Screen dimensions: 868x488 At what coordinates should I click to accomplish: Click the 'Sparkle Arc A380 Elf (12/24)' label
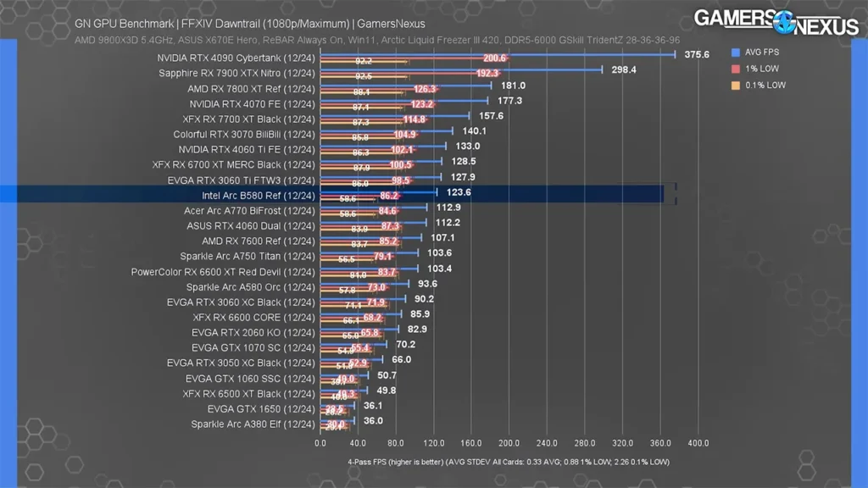[x=253, y=424]
